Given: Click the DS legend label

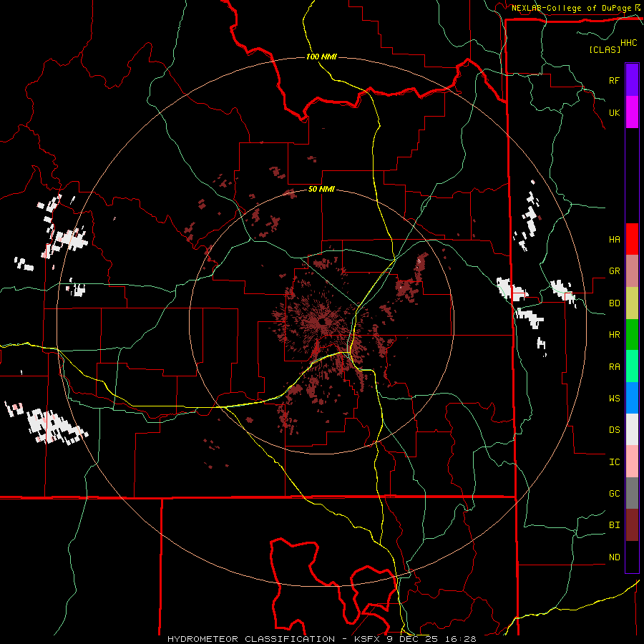Looking at the screenshot, I should coord(614,429).
